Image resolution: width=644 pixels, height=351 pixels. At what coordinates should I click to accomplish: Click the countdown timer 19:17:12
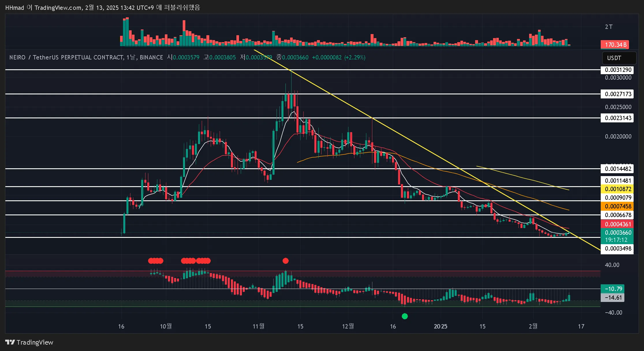coord(616,240)
